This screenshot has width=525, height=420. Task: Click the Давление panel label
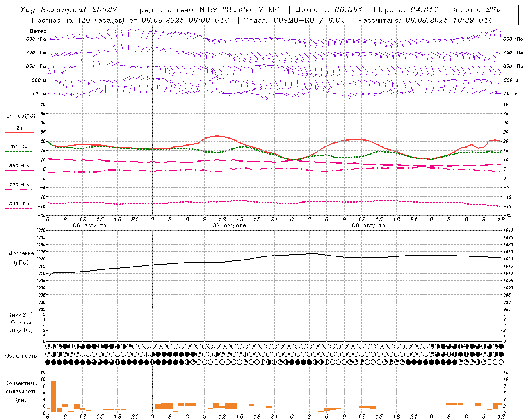(21, 253)
